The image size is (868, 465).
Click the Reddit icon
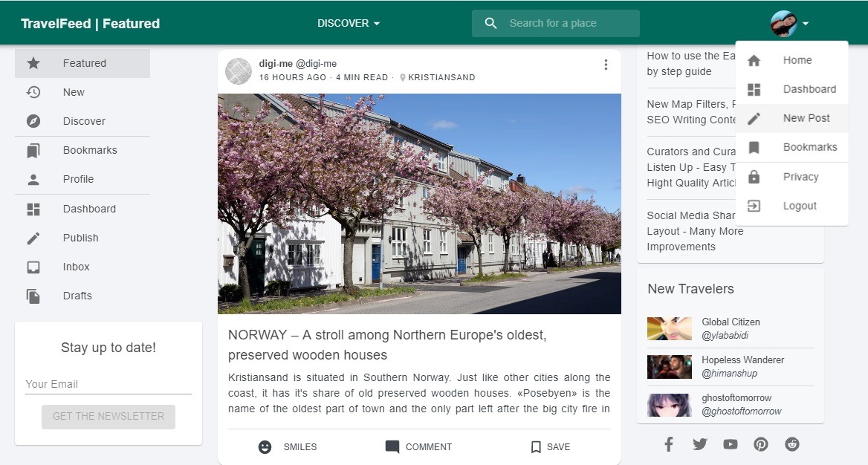[x=792, y=444]
